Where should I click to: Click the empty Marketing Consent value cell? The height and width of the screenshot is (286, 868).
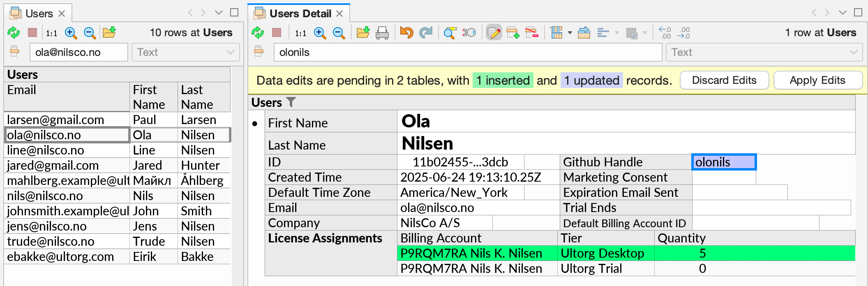[x=724, y=177]
